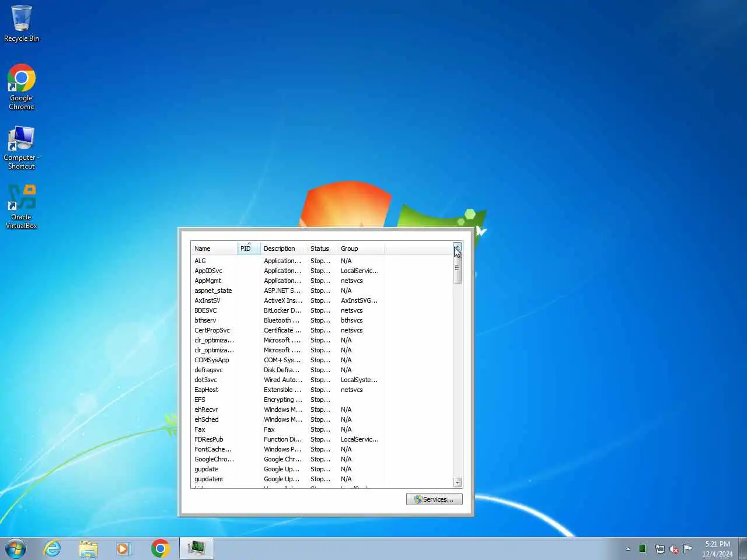The image size is (747, 560).
Task: Select the Oracle VirtualBox desktop shortcut
Action: coord(22,206)
